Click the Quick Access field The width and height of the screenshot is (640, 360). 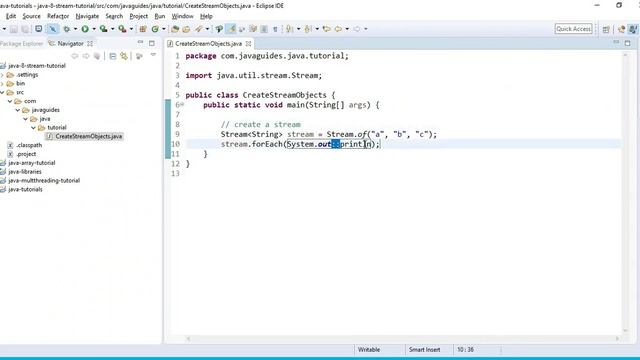pyautogui.click(x=573, y=29)
